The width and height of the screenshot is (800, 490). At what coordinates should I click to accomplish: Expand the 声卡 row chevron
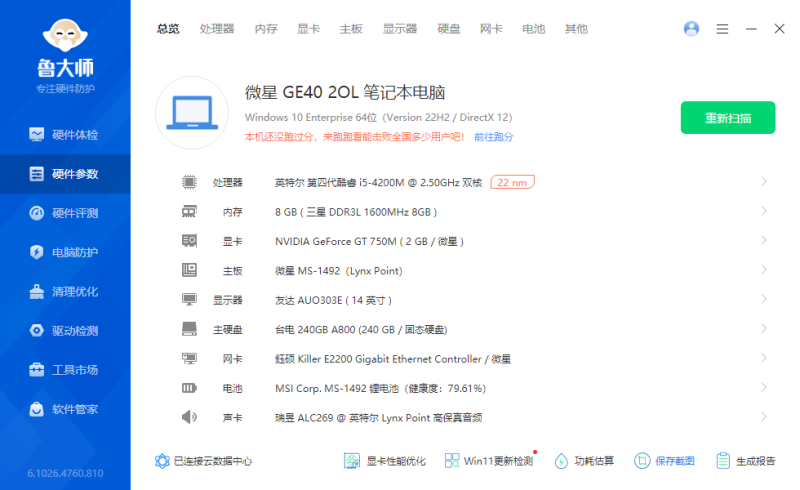point(764,416)
